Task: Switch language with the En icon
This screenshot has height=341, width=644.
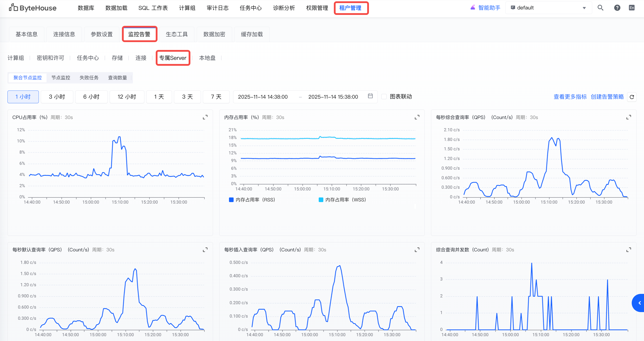Action: pos(631,8)
